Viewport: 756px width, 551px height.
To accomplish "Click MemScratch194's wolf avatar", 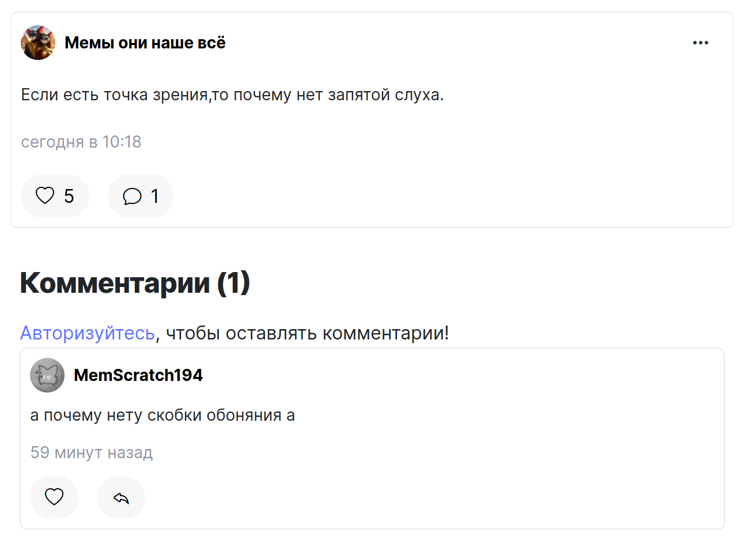I will [47, 375].
